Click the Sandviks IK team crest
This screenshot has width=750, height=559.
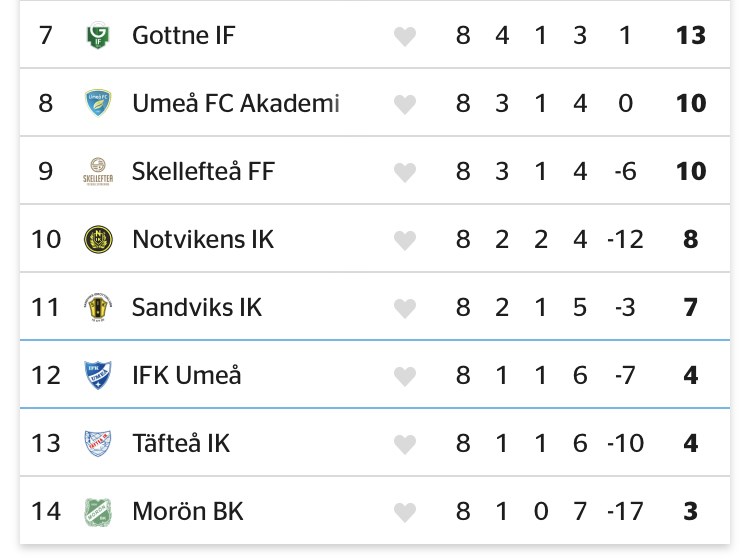tap(98, 308)
